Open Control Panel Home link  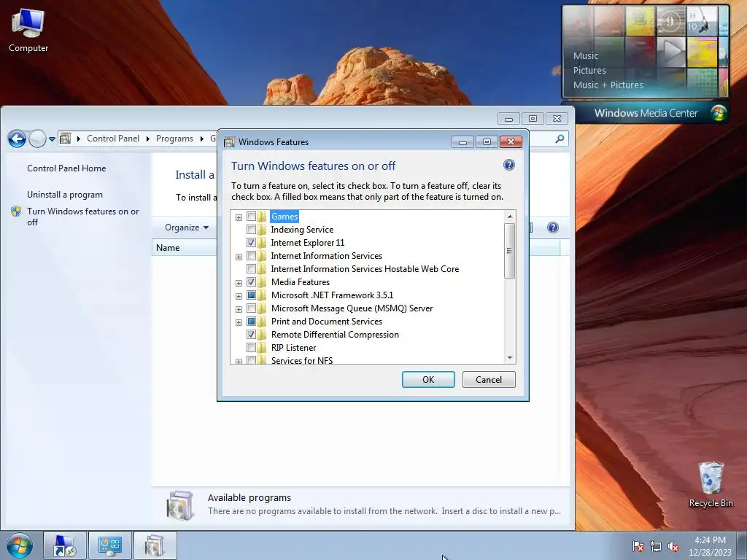point(66,168)
